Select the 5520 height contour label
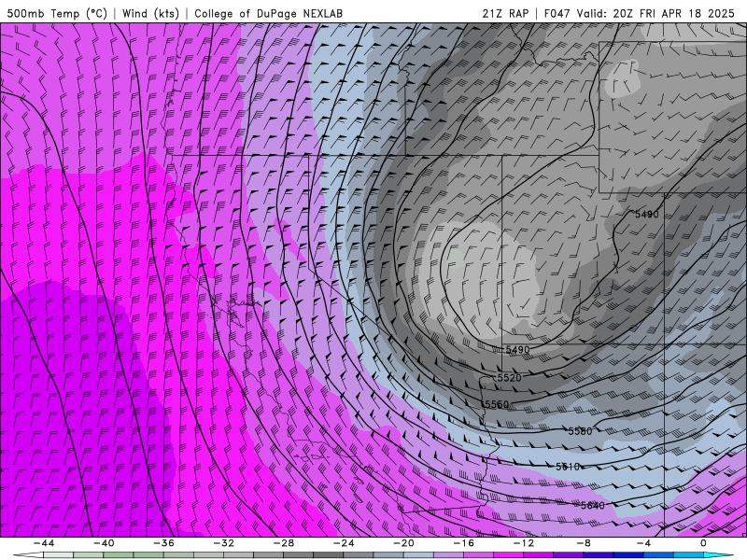Viewport: 747px width, 560px height. (509, 378)
